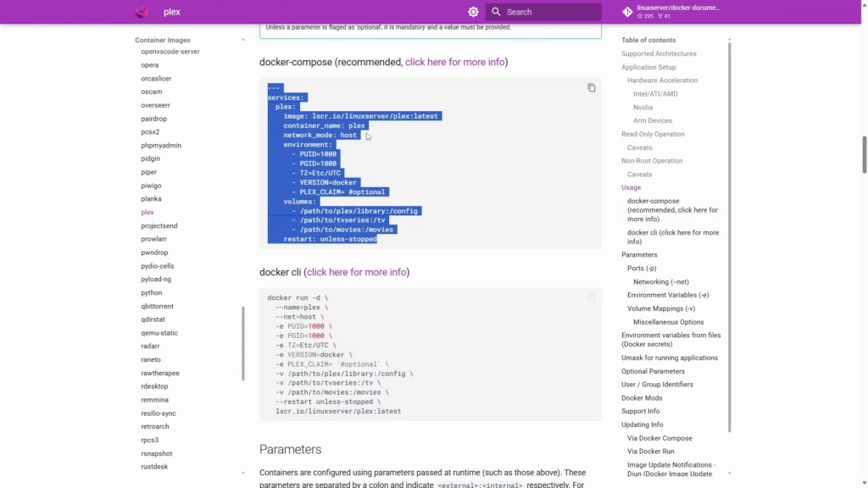
Task: Select overseerr from the sidebar
Action: pyautogui.click(x=155, y=105)
